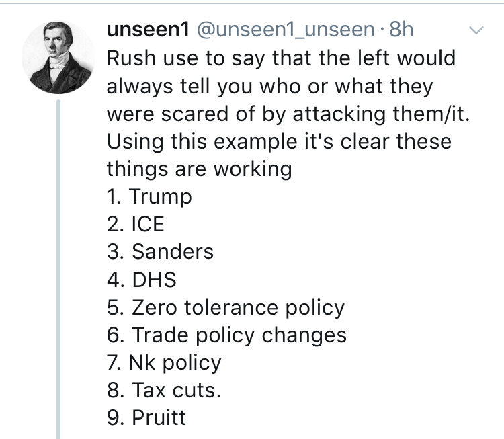This screenshot has width=504, height=439.
Task: Click the "1. Trump" list line
Action: (149, 196)
